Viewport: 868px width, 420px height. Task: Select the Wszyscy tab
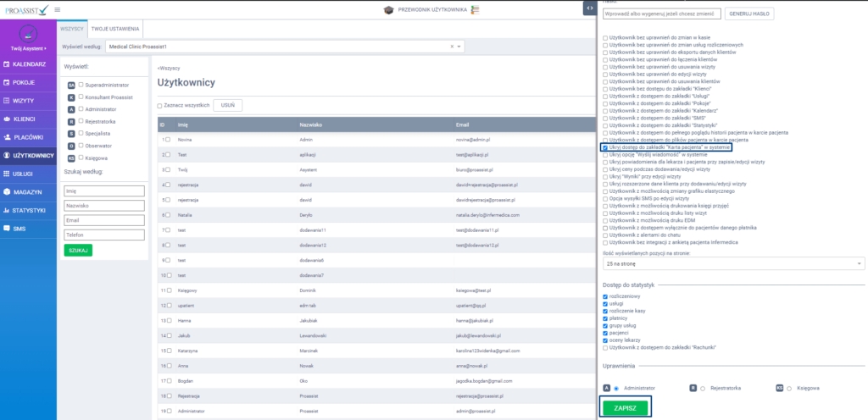(72, 28)
